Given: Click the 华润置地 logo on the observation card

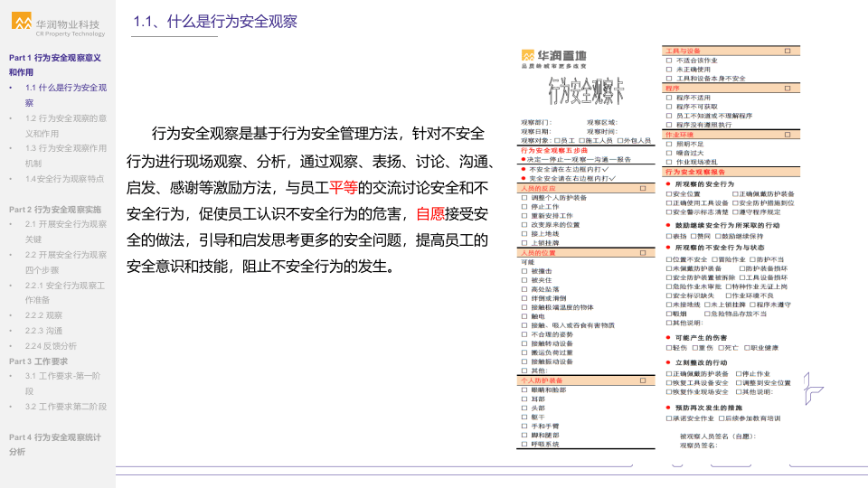Looking at the screenshot, I should point(553,59).
